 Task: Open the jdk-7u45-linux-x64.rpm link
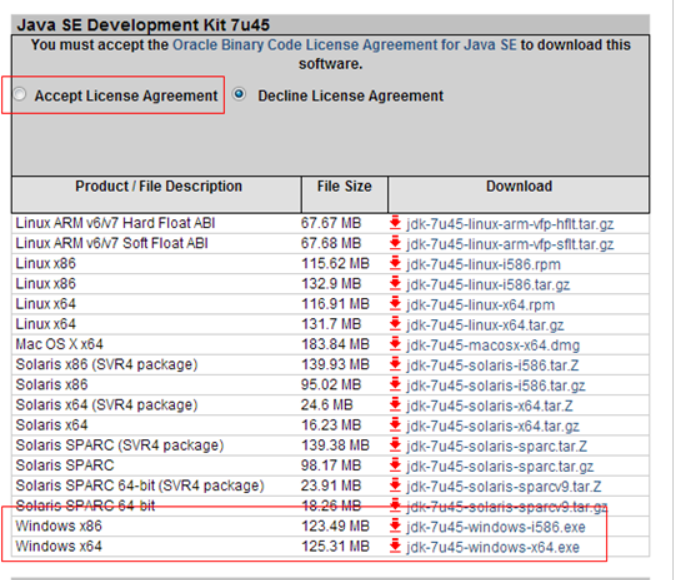(x=481, y=305)
